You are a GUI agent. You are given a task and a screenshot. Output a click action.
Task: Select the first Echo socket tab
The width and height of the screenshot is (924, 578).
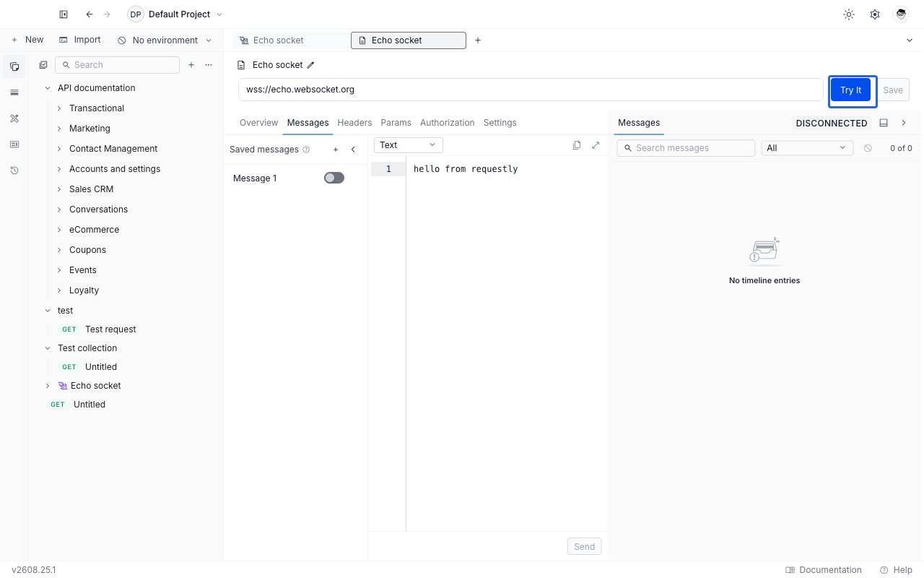[x=289, y=40]
